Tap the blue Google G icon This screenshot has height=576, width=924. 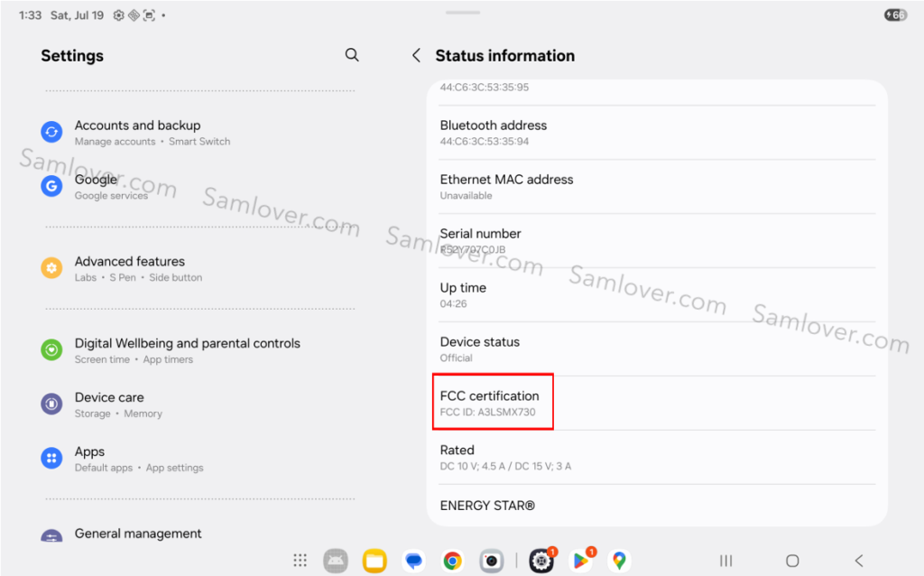point(51,186)
